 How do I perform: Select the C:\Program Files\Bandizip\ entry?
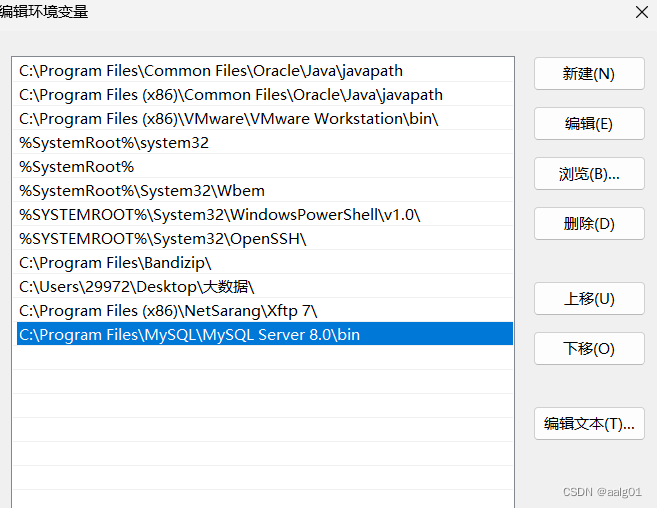265,262
